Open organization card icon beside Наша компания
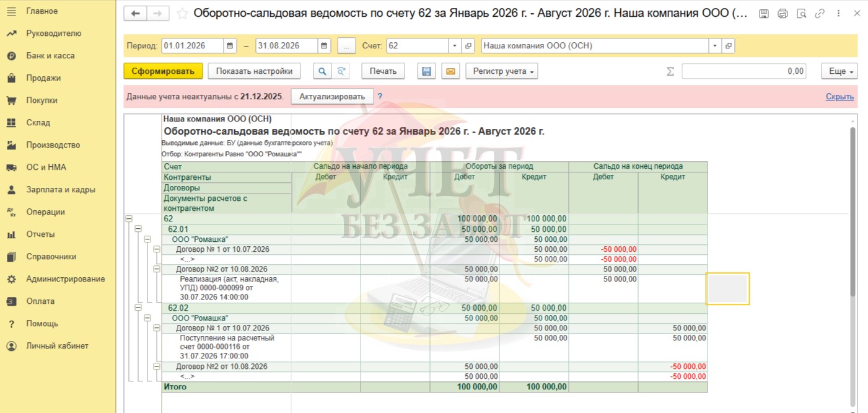Image resolution: width=868 pixels, height=413 pixels. 729,45
